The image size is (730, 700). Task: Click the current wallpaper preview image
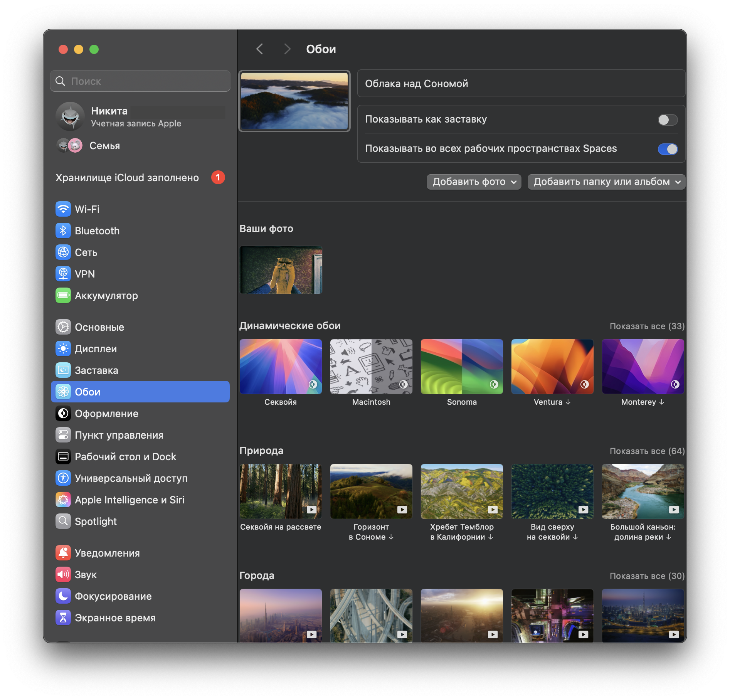pyautogui.click(x=294, y=101)
